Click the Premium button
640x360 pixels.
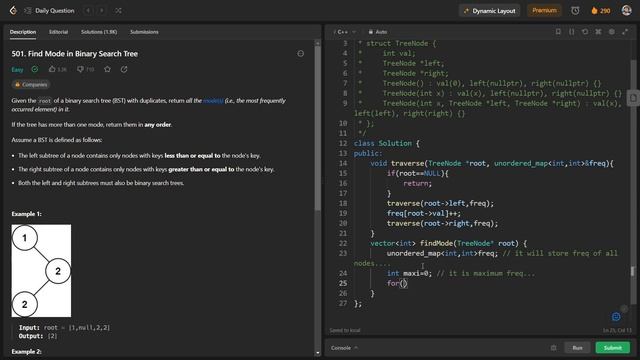coord(544,11)
